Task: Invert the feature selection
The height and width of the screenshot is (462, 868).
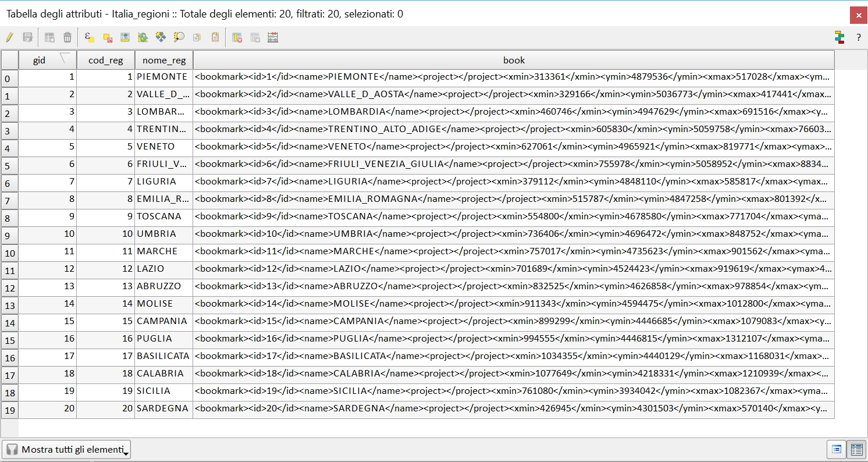Action: [x=143, y=38]
